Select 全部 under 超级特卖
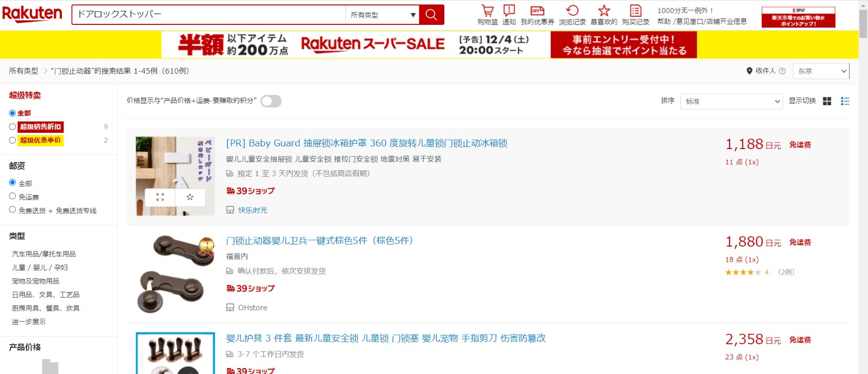 pyautogui.click(x=12, y=113)
